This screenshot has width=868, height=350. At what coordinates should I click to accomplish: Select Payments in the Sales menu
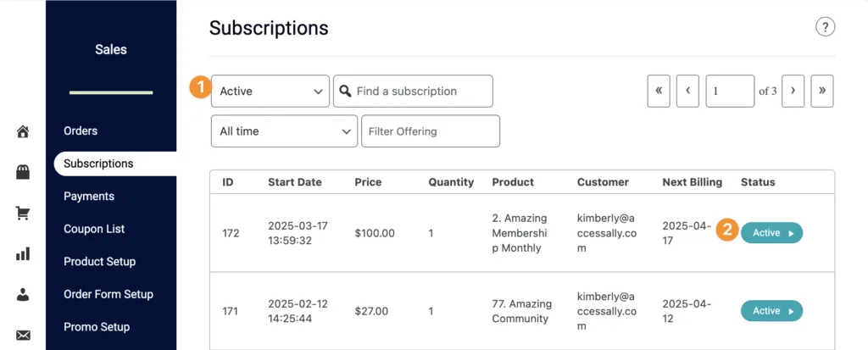point(89,196)
